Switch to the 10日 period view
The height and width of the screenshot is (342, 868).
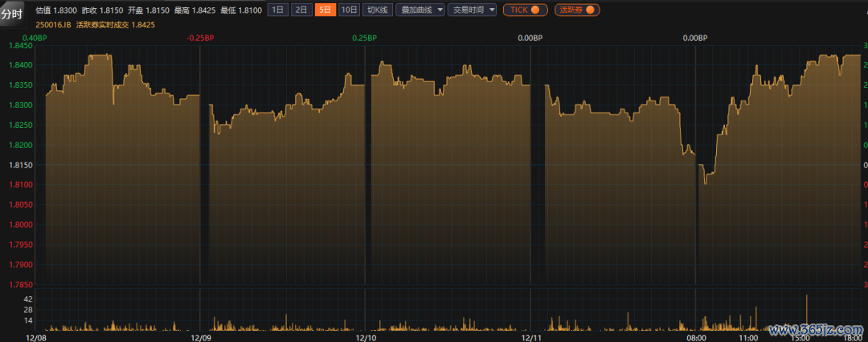pos(348,10)
